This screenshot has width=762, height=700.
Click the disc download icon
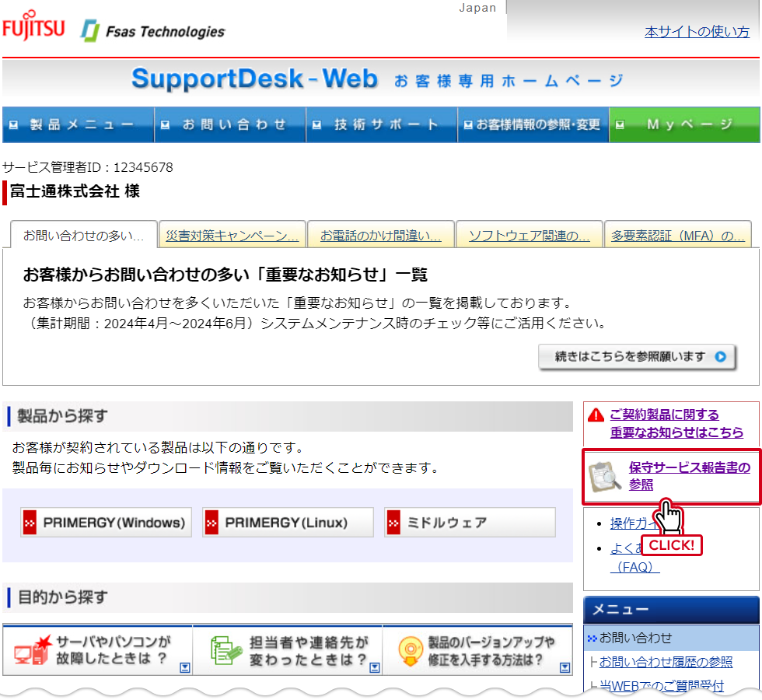(x=411, y=651)
